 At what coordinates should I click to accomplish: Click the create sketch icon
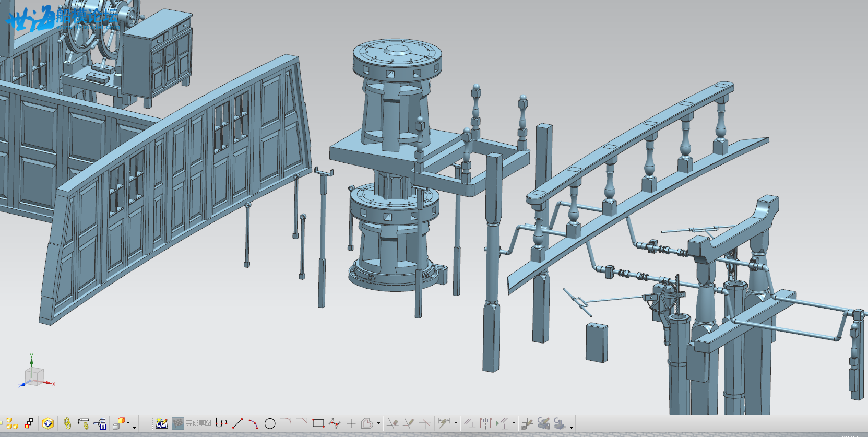tap(162, 423)
